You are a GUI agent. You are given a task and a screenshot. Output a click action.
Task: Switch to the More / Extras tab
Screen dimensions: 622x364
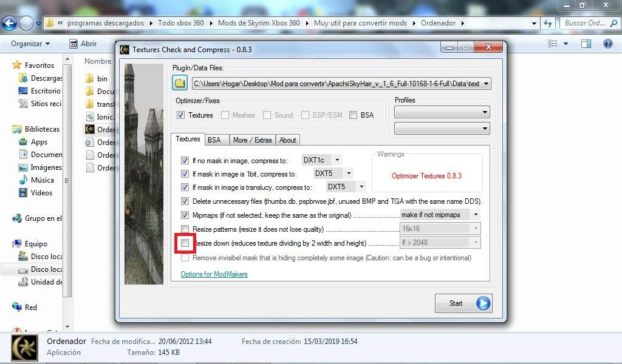(252, 140)
